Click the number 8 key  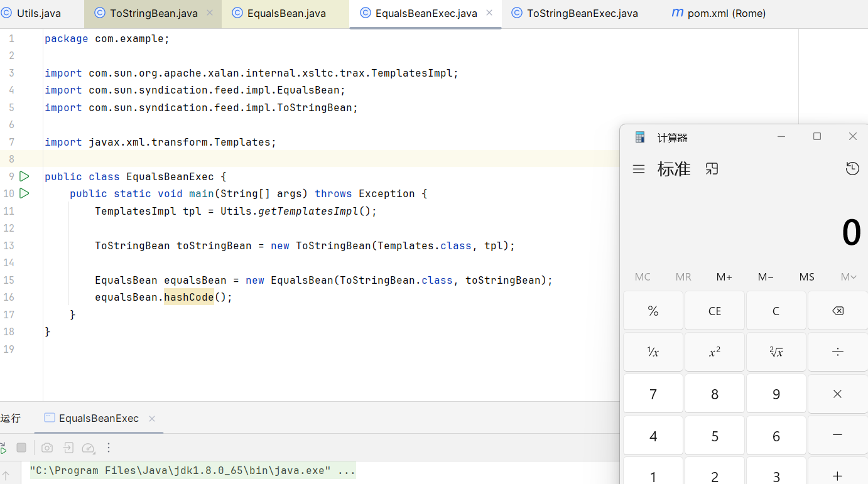click(x=715, y=394)
